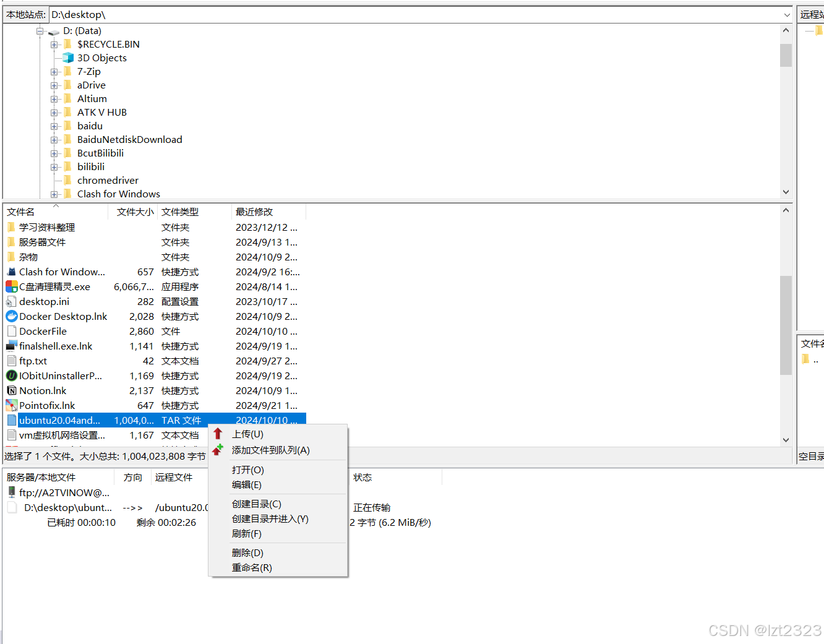Click the Docker Desktop whale icon
This screenshot has width=824, height=644.
click(x=12, y=316)
